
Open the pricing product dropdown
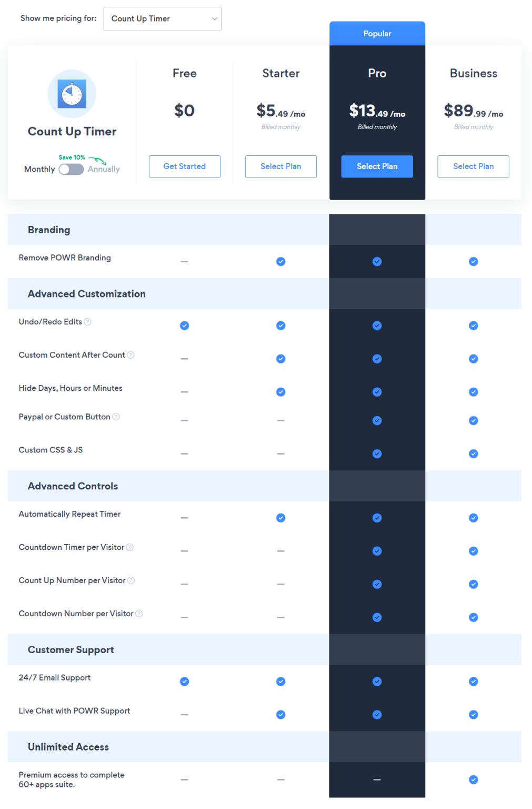point(162,18)
